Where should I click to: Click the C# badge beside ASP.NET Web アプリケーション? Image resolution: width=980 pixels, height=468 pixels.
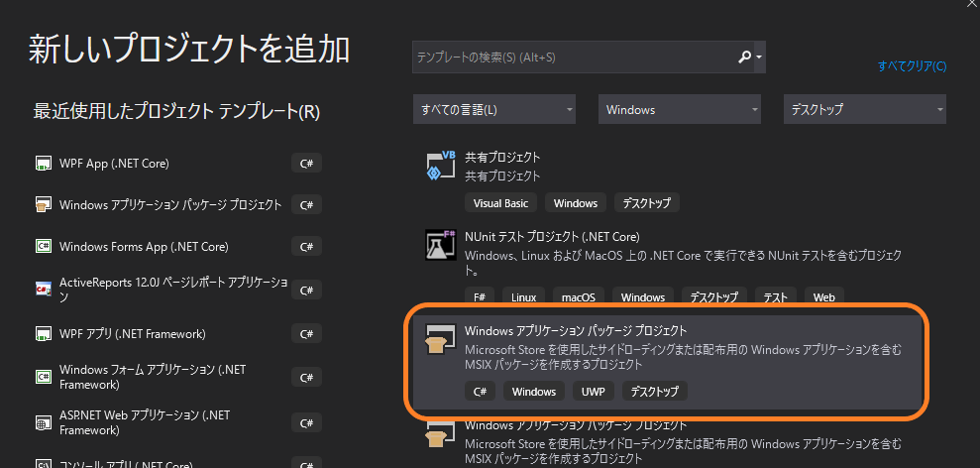tap(306, 423)
